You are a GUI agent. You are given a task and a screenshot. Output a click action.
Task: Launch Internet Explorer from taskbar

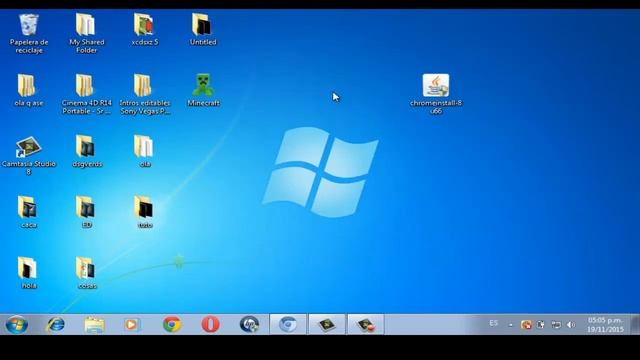pos(56,325)
